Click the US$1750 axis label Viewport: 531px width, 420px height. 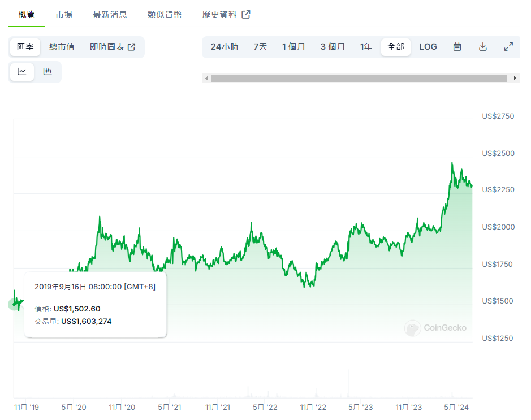point(497,264)
